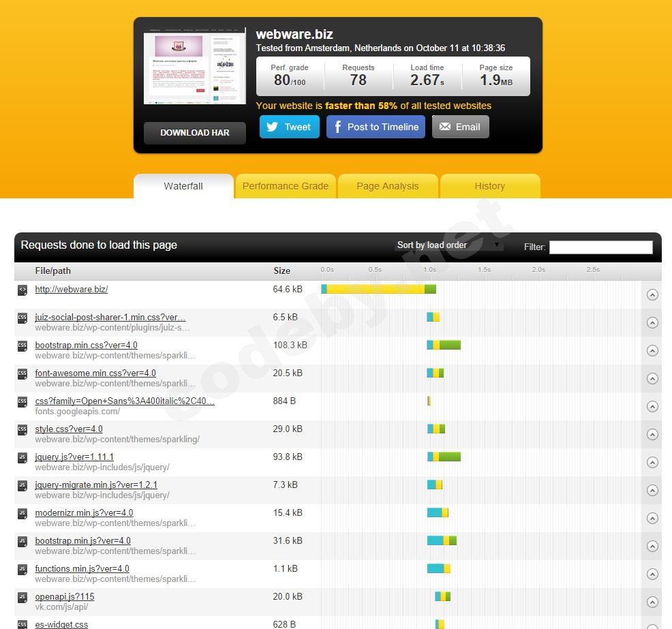Click the Post to Timeline Facebook button
672x629 pixels.
pos(376,127)
